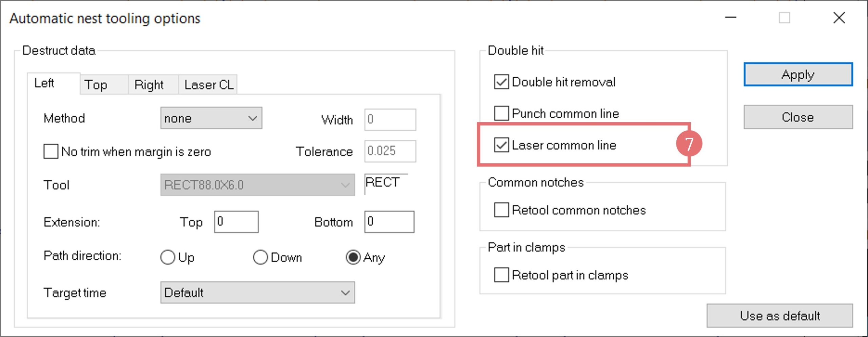Select the Laser CL tab
868x337 pixels.
pos(209,84)
